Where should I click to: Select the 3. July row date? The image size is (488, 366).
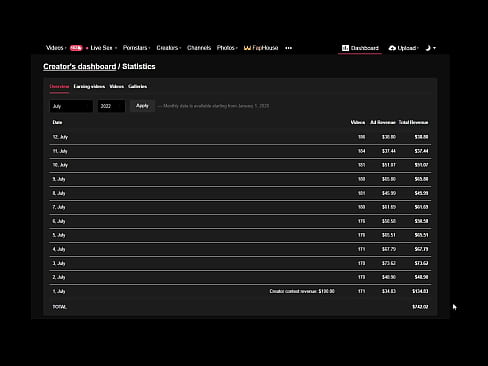coord(59,263)
